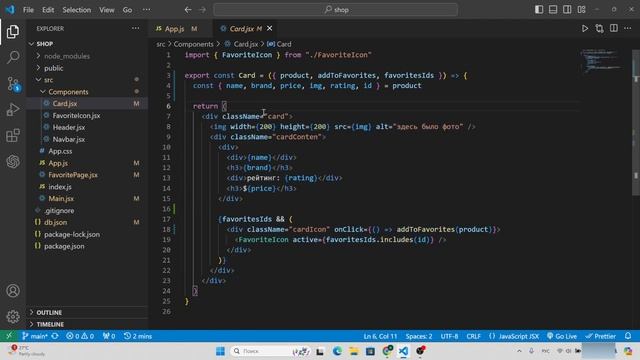This screenshot has width=640, height=360.
Task: Run the code with the play icon
Action: tap(585, 28)
